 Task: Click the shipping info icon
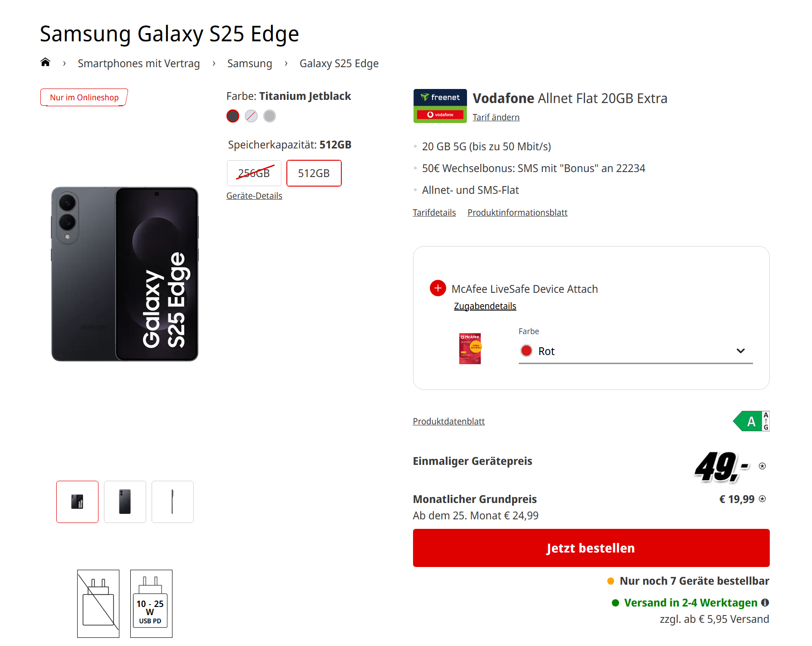point(765,602)
